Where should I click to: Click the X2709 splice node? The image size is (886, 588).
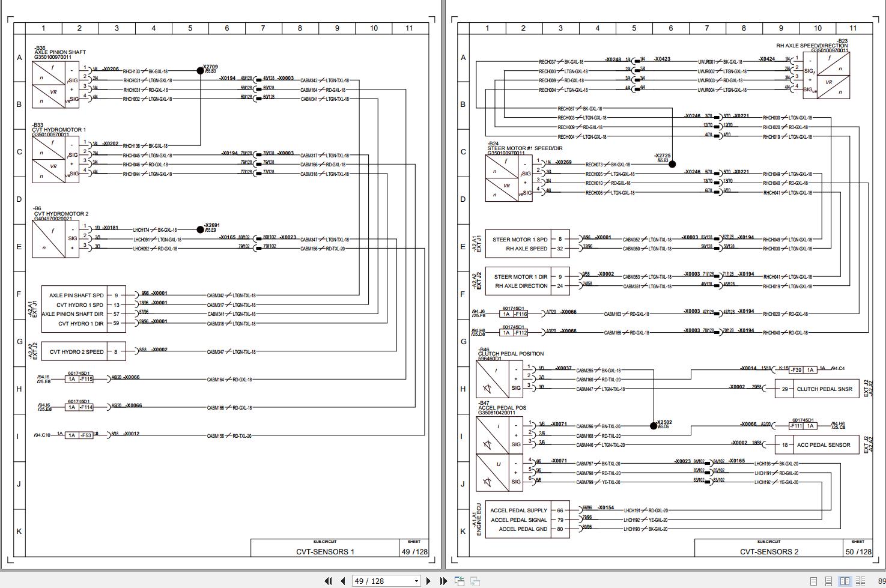(200, 71)
